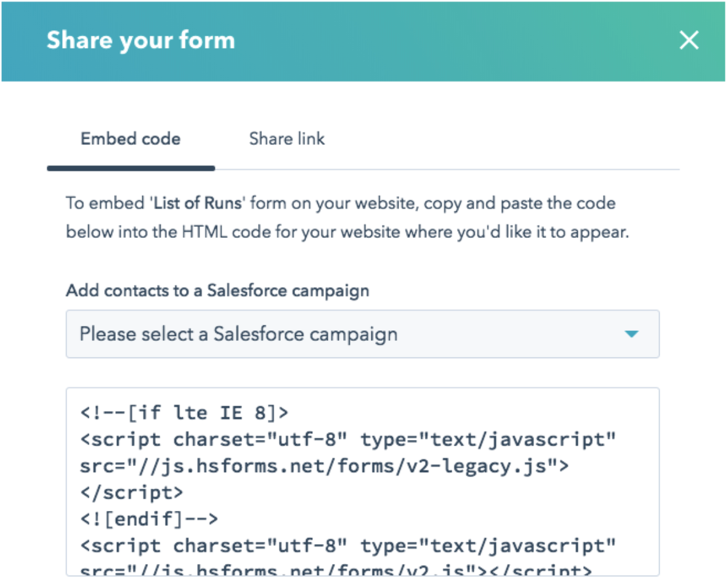Click the teal dropdown caret arrow

tap(631, 334)
